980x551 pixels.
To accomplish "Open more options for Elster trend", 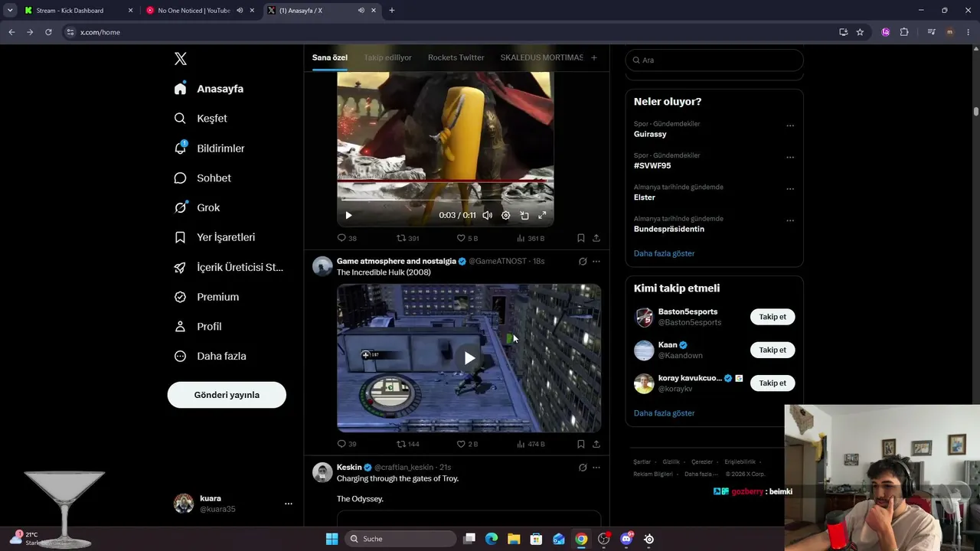I will [x=790, y=189].
